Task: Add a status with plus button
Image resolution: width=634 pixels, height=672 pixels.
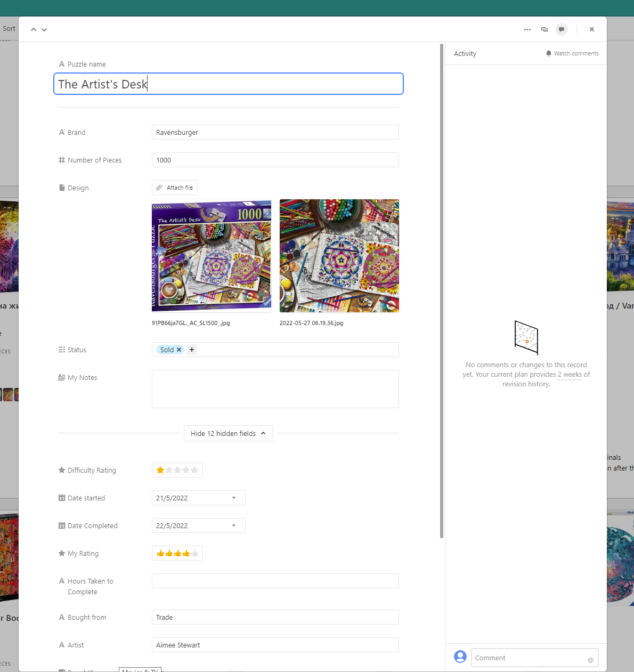Action: (x=192, y=350)
